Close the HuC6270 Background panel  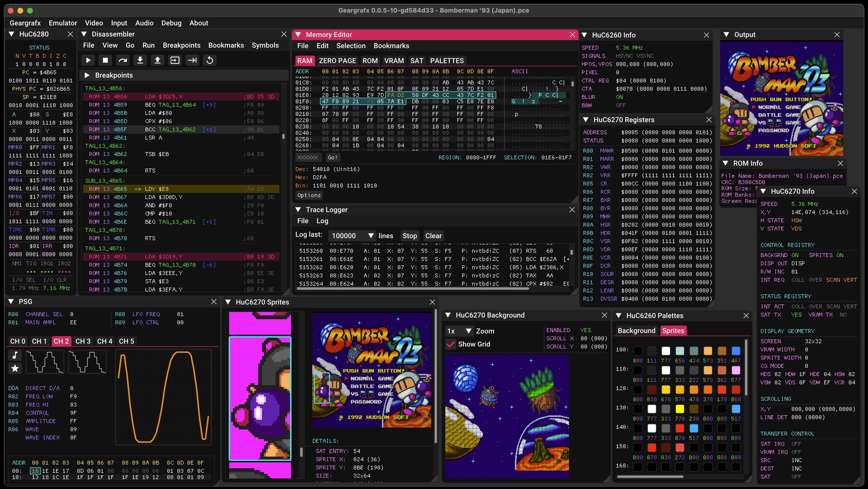[x=605, y=315]
